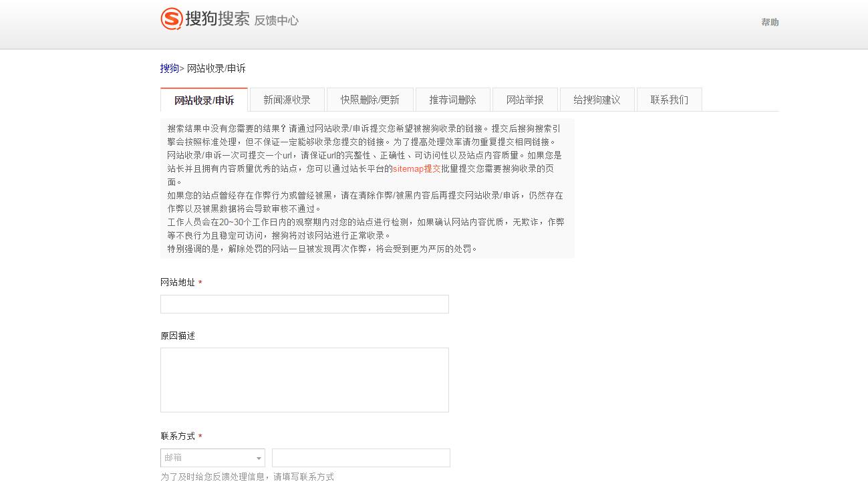The image size is (868, 500).
Task: Open the sitemap提交 link in the notice text
Action: coord(417,170)
